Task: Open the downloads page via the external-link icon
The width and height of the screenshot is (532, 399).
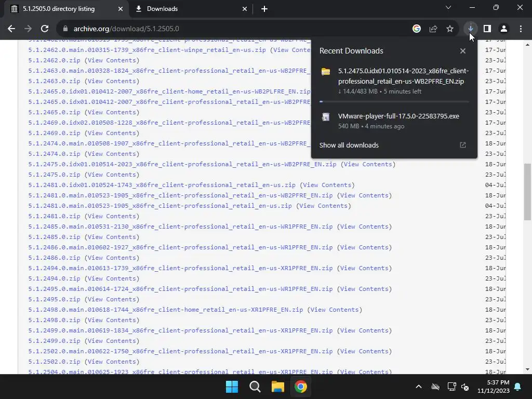Action: (463, 145)
